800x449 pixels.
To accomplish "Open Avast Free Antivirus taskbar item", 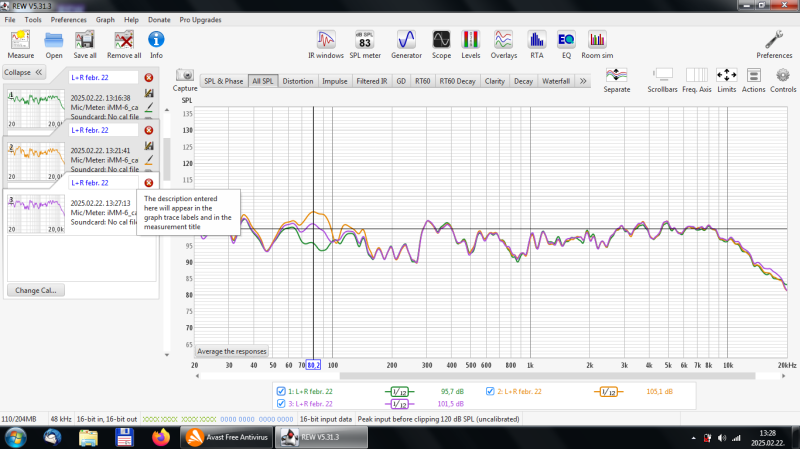I will click(227, 437).
